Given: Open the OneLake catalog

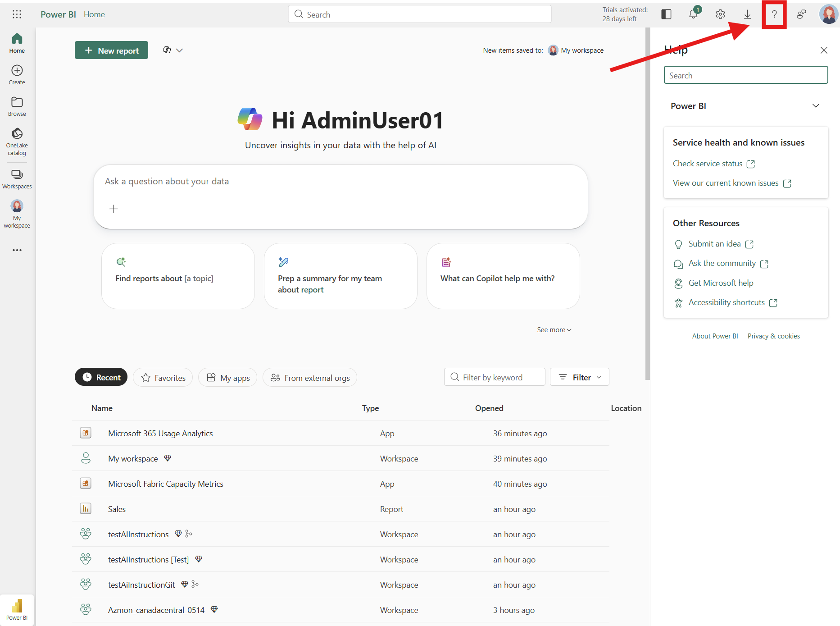Looking at the screenshot, I should tap(17, 142).
